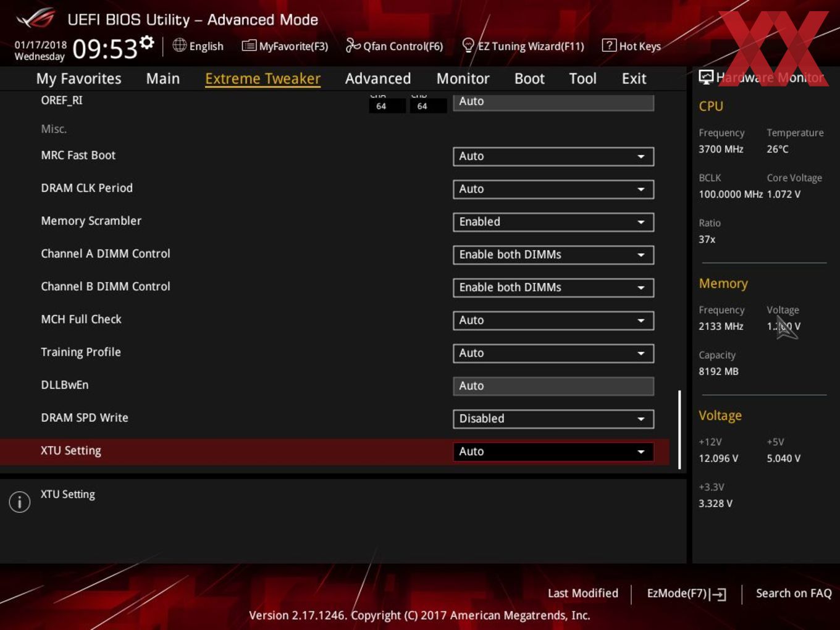Select MCH Full Check label

tap(81, 319)
